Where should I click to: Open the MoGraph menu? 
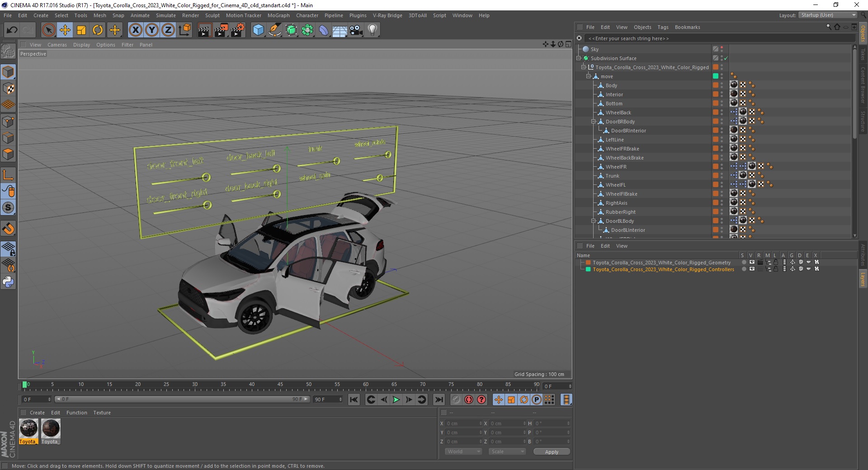(x=278, y=15)
